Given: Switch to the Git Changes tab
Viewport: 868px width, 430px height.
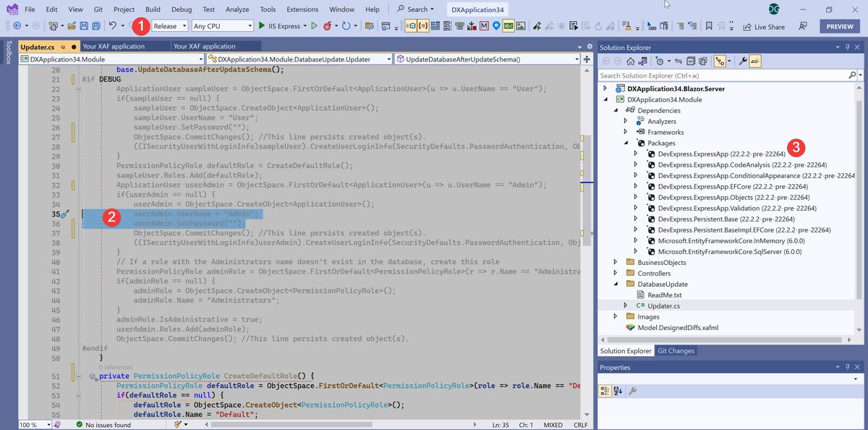Looking at the screenshot, I should tap(676, 351).
